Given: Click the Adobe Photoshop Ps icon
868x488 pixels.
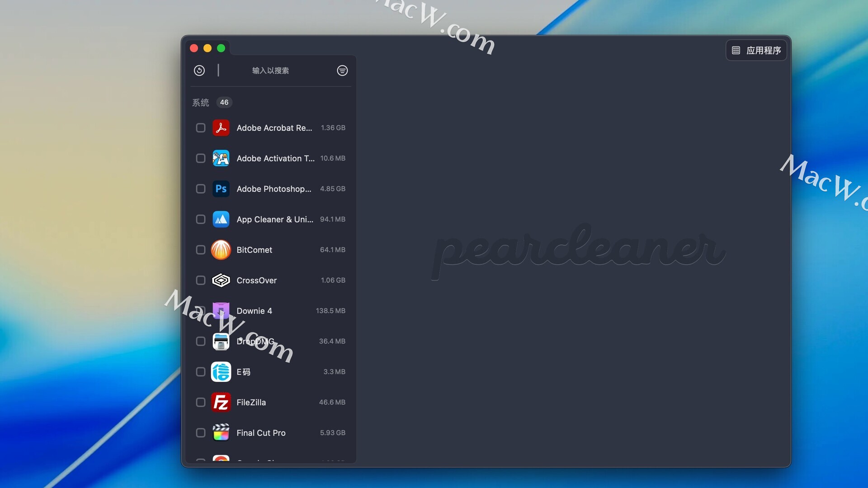Looking at the screenshot, I should pyautogui.click(x=221, y=189).
